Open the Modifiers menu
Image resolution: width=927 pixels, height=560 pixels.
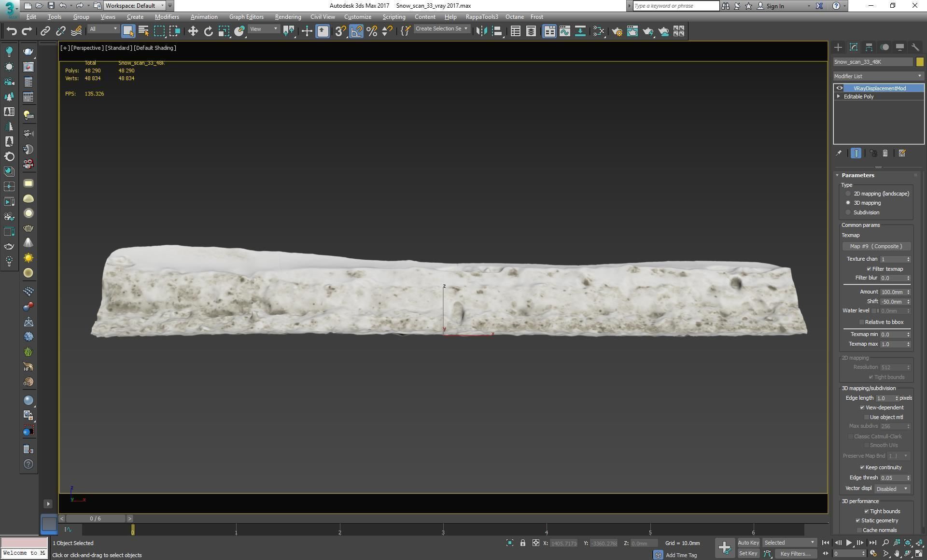[x=167, y=17]
